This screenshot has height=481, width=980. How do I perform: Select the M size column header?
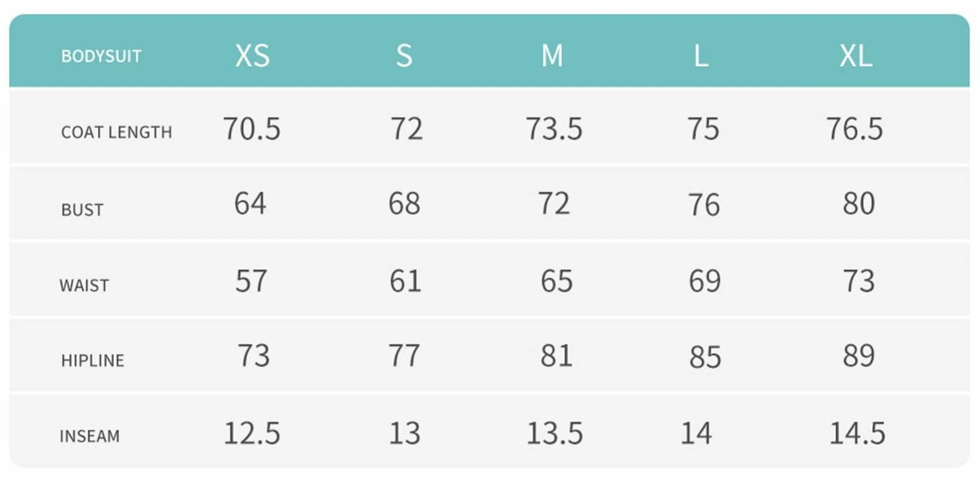click(x=552, y=56)
